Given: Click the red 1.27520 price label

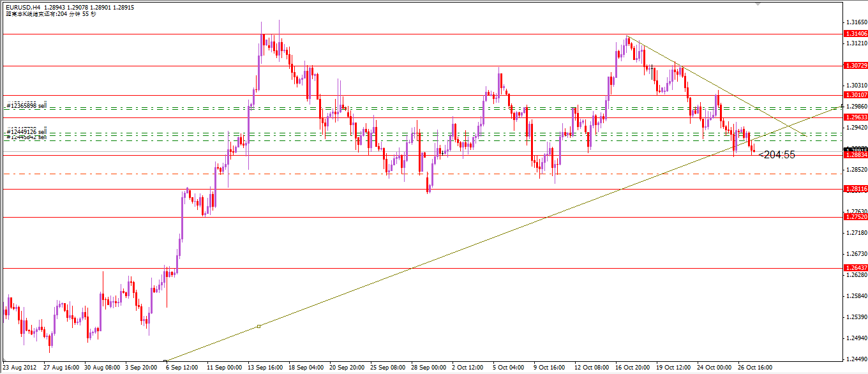Looking at the screenshot, I should tap(855, 217).
